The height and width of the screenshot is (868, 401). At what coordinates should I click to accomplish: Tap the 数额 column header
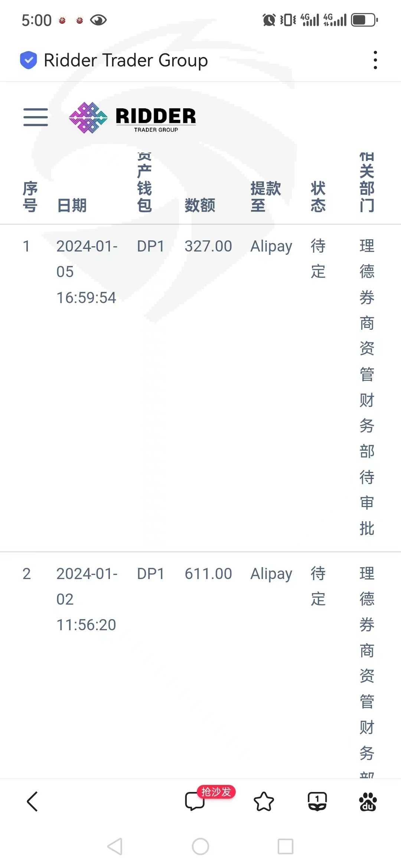200,205
